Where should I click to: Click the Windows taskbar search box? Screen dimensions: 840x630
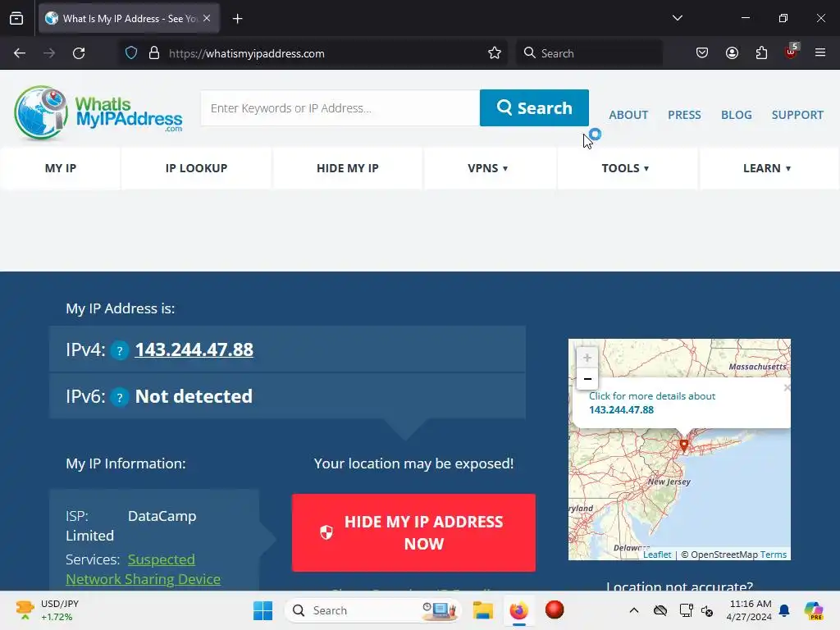pos(373,610)
